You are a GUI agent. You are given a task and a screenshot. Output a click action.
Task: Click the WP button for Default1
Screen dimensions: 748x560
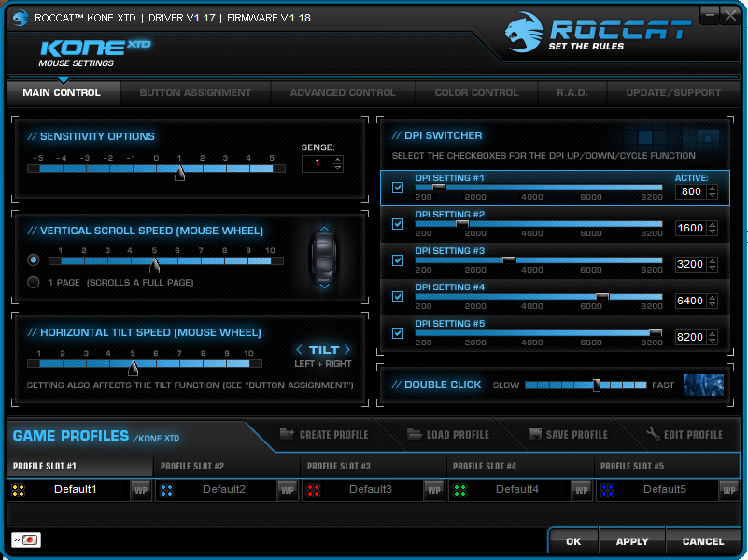point(141,490)
